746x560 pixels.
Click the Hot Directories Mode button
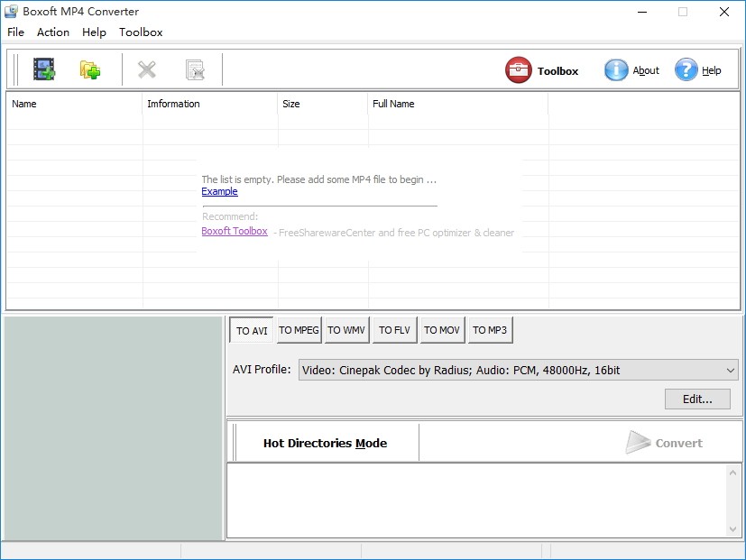coord(326,443)
